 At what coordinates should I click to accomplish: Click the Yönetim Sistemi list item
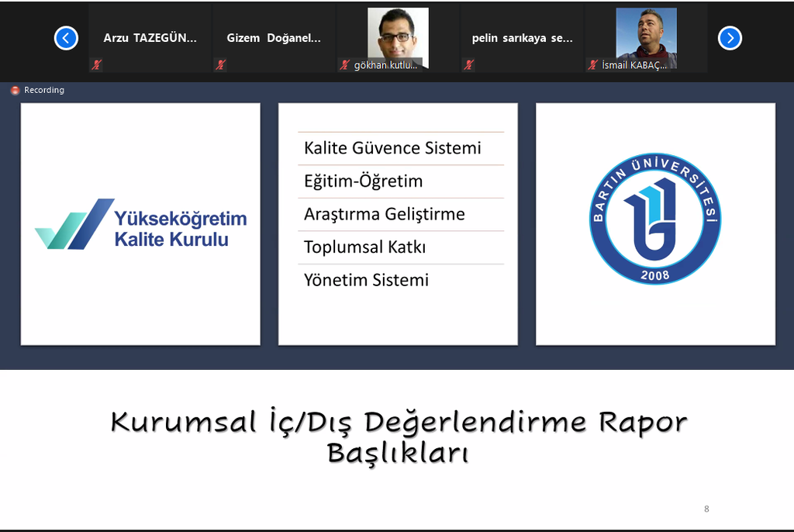366,280
